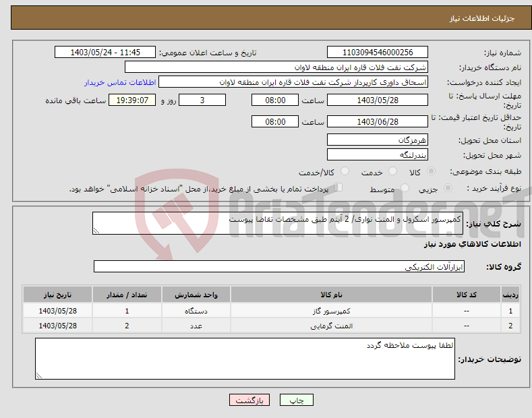The height and width of the screenshot is (418, 532).
Task: Click the need date cell in row 1
Action: (58, 310)
